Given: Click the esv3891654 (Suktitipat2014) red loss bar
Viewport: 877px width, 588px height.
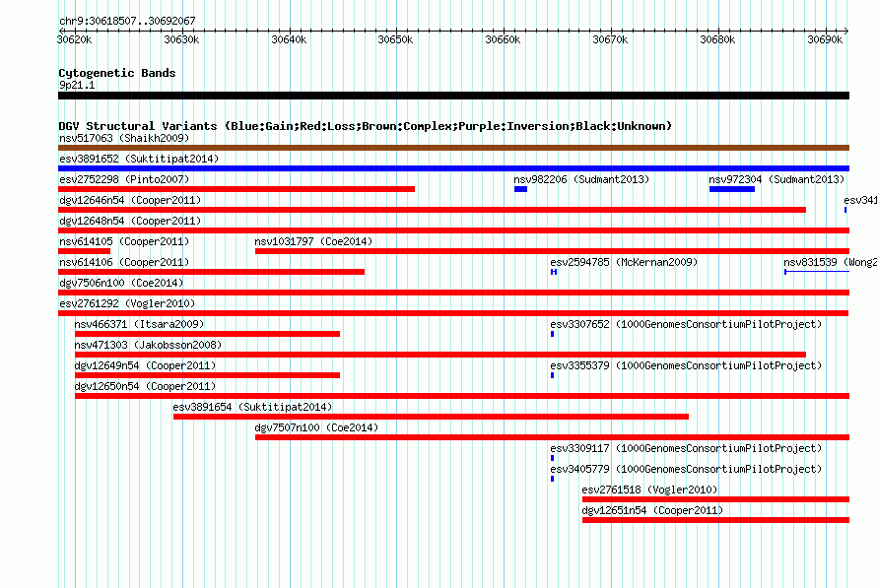Looking at the screenshot, I should (x=432, y=417).
